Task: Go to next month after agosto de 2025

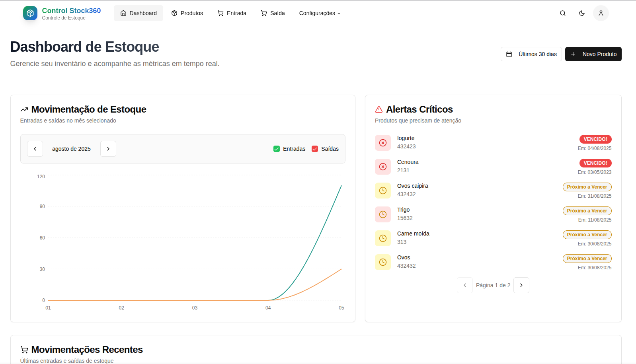Action: (108, 149)
